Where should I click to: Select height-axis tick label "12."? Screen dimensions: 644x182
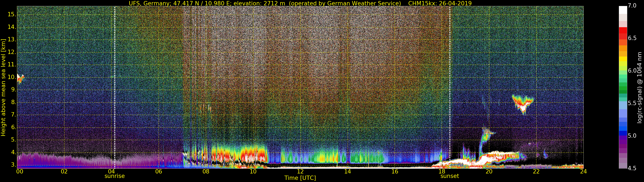click(x=12, y=52)
